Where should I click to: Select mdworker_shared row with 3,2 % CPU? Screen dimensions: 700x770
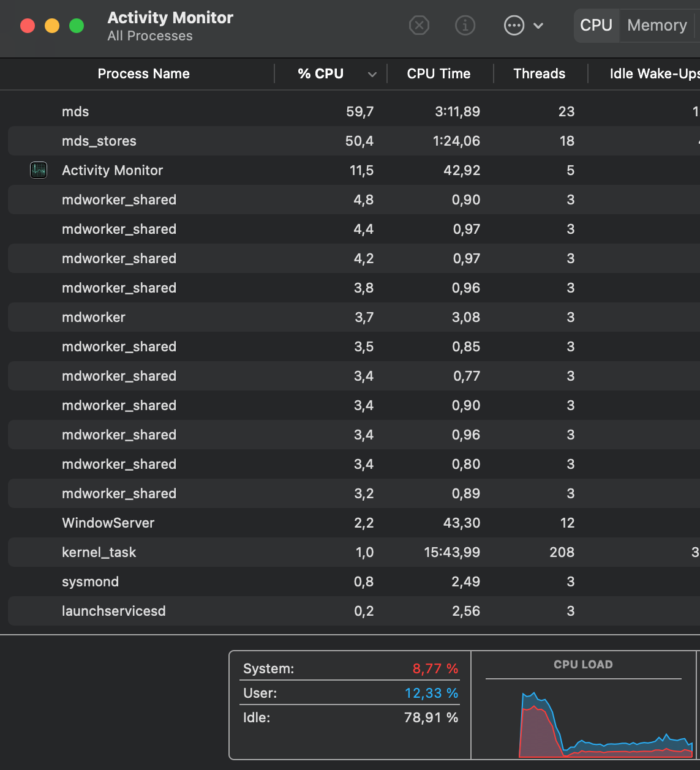coord(354,493)
